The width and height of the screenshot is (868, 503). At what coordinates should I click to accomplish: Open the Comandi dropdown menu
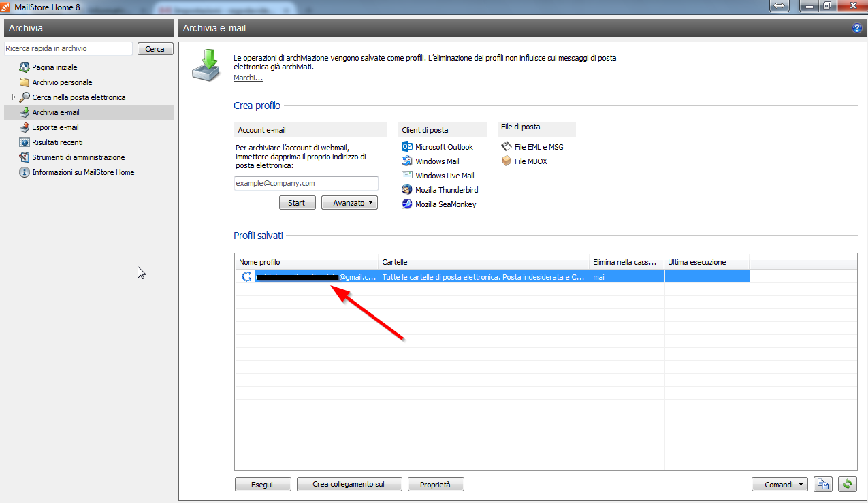[x=779, y=485]
